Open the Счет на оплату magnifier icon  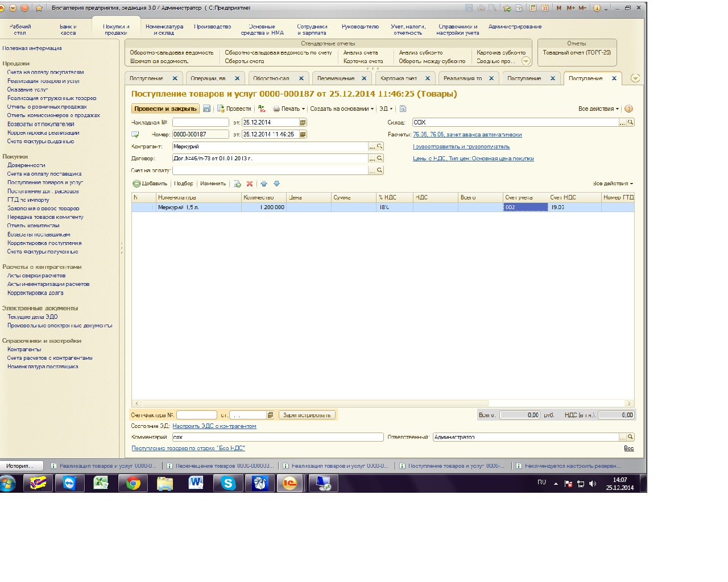tap(380, 170)
